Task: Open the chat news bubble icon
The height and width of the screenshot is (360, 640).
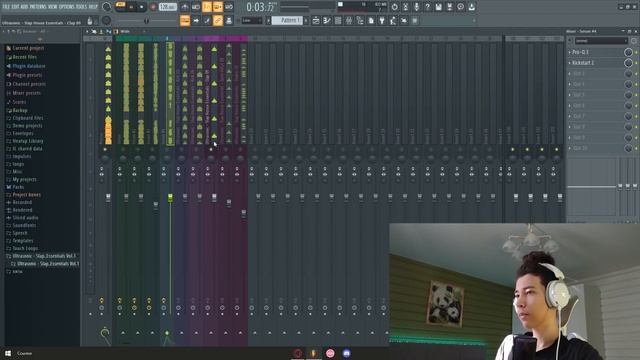Action: [460, 7]
